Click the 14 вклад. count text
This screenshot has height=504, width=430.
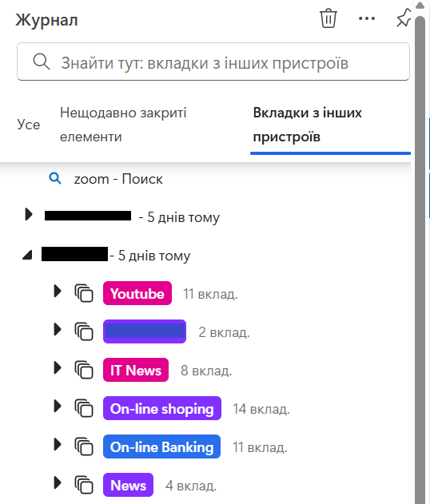coord(261,409)
